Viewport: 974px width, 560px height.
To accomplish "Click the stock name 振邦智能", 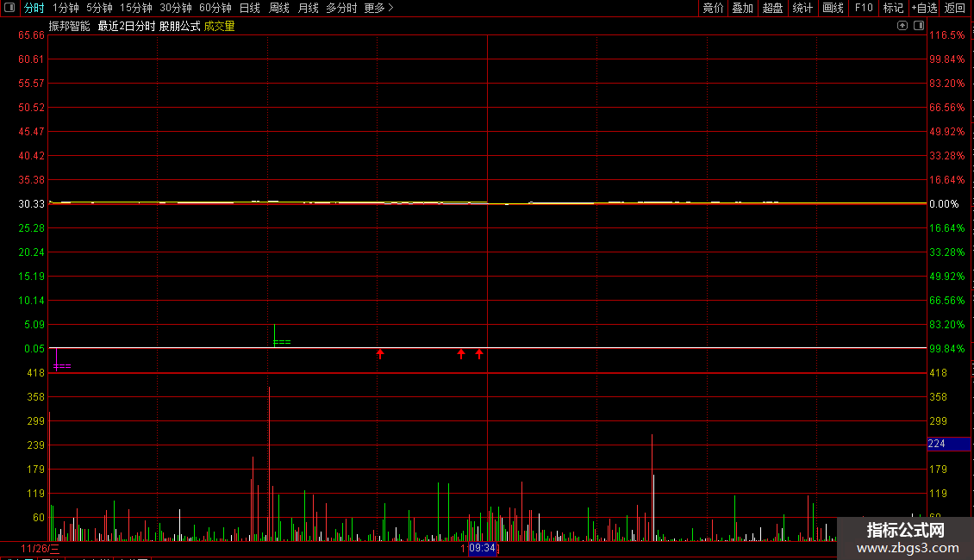I will [70, 26].
